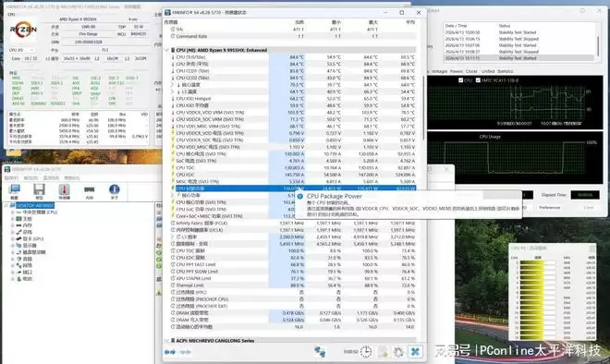This screenshot has height=364, width=610.
Task: Open the first menu (Program) in HWiNFO main window
Action: click(11, 178)
